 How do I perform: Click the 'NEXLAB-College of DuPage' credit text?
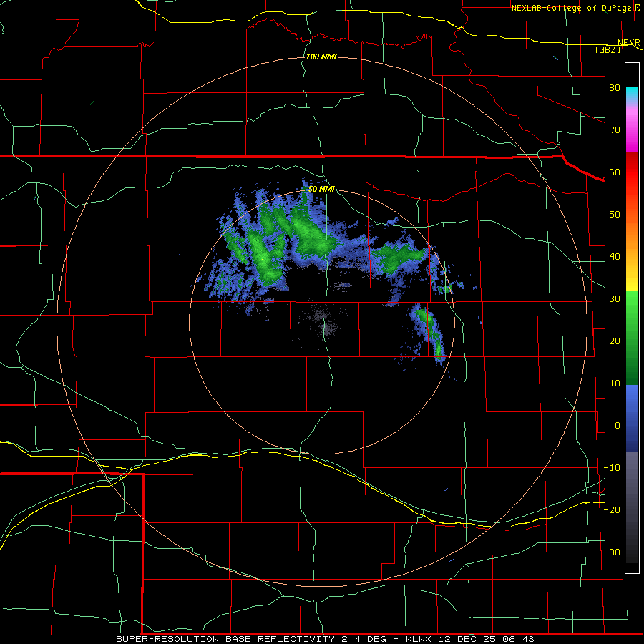click(x=571, y=8)
